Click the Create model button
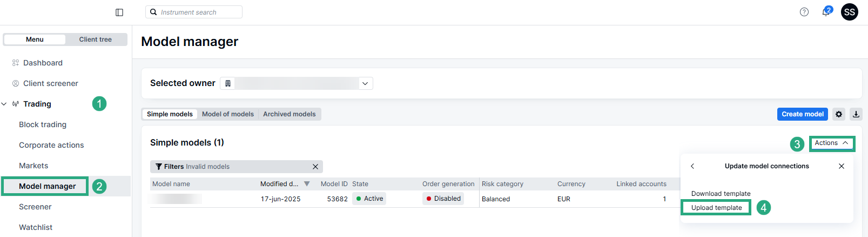 coord(802,114)
